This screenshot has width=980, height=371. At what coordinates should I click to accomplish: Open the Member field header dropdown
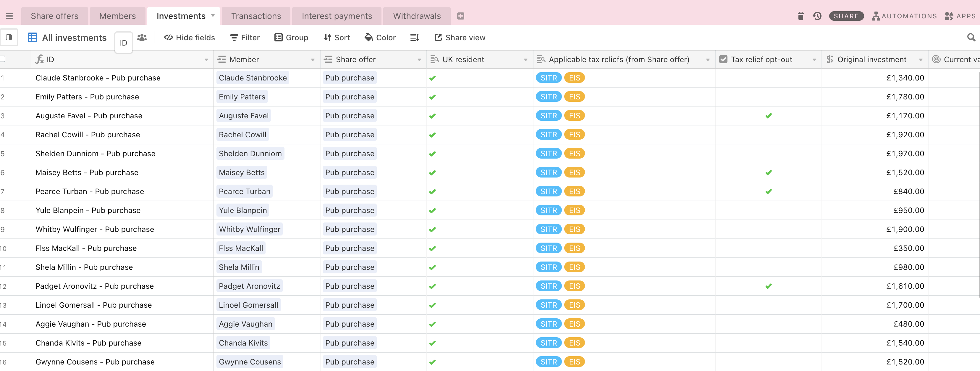coord(313,59)
